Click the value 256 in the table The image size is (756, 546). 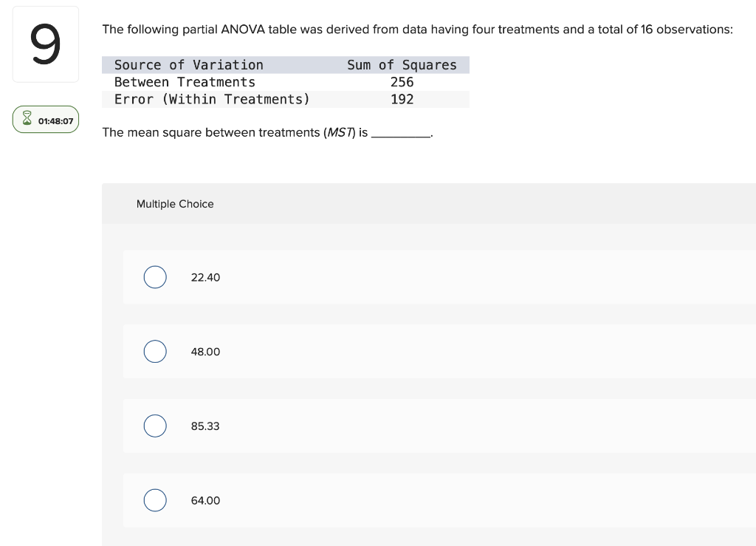pyautogui.click(x=402, y=82)
